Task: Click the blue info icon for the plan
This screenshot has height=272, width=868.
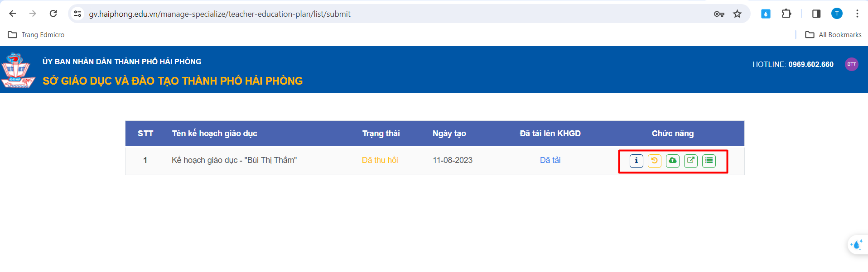Action: [x=636, y=161]
